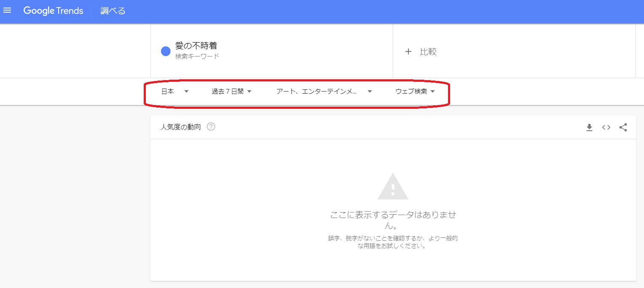Click the ここに表示するデータはありません message

click(393, 220)
